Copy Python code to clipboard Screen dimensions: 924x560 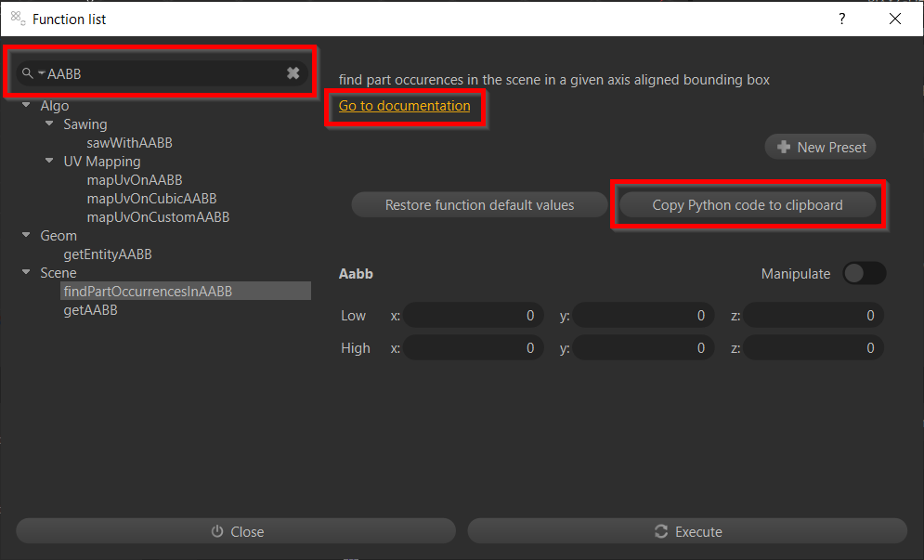(748, 204)
